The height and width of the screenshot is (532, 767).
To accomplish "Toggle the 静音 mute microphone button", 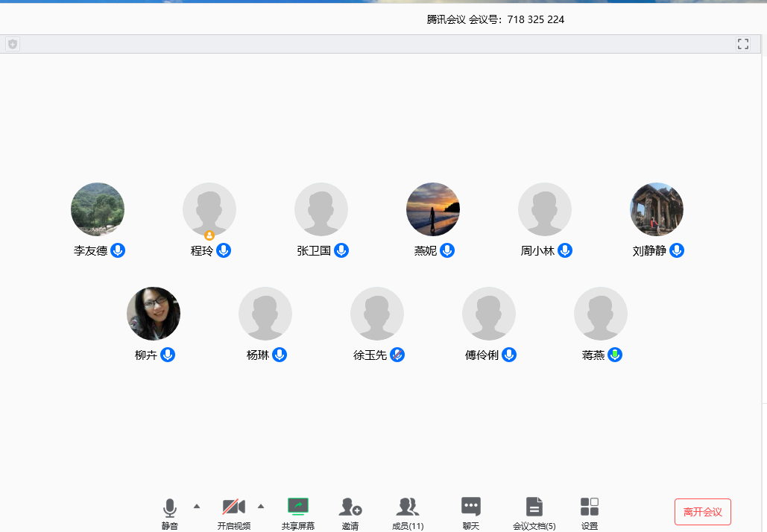I will (170, 508).
